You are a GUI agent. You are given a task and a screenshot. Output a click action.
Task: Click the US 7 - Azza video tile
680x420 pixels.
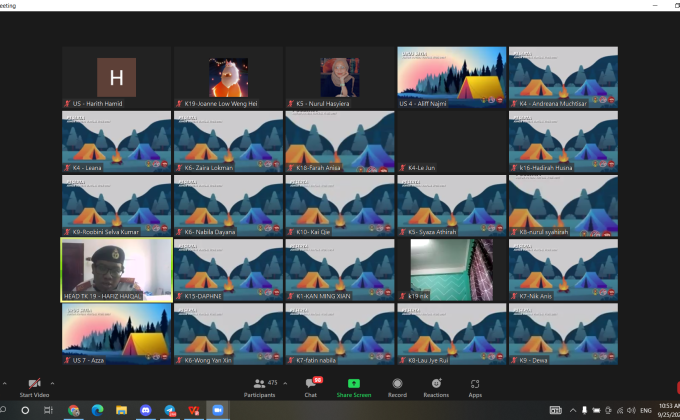click(x=115, y=334)
